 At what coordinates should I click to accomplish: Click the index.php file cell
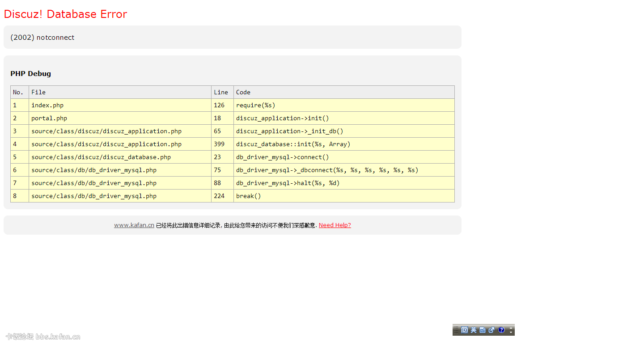120,105
